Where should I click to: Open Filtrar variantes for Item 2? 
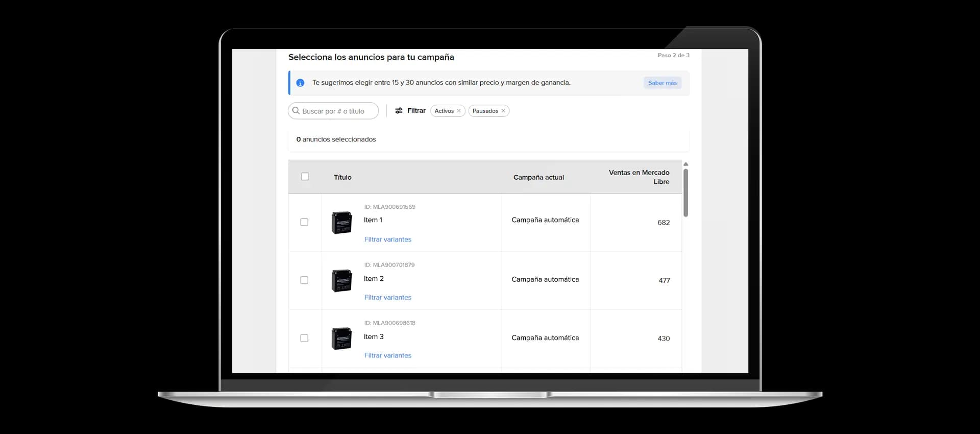[387, 298]
